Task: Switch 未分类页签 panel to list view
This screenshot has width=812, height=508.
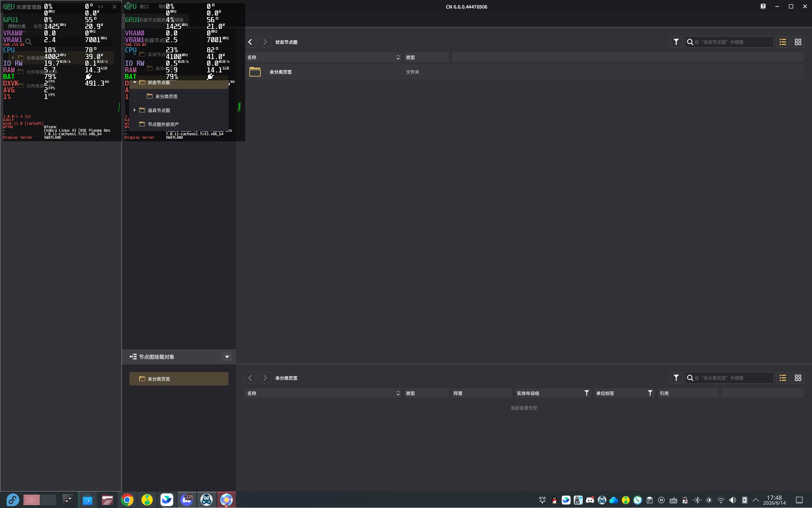Action: 783,378
